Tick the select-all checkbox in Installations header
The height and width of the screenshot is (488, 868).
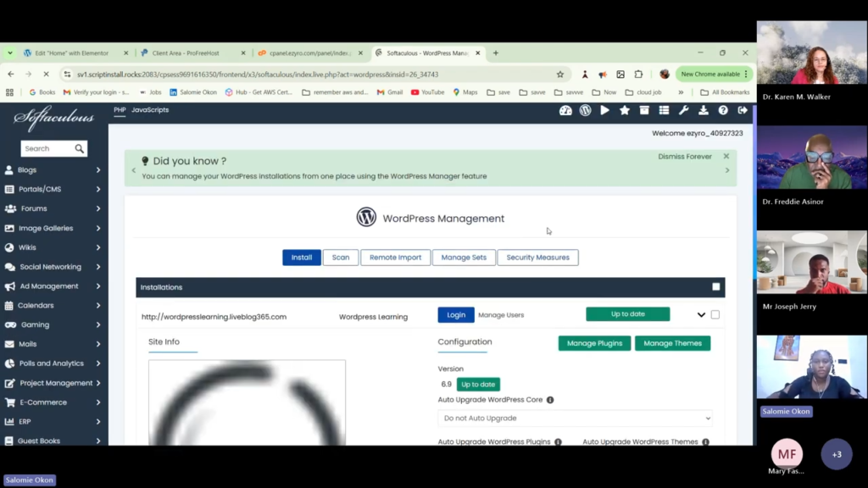716,287
